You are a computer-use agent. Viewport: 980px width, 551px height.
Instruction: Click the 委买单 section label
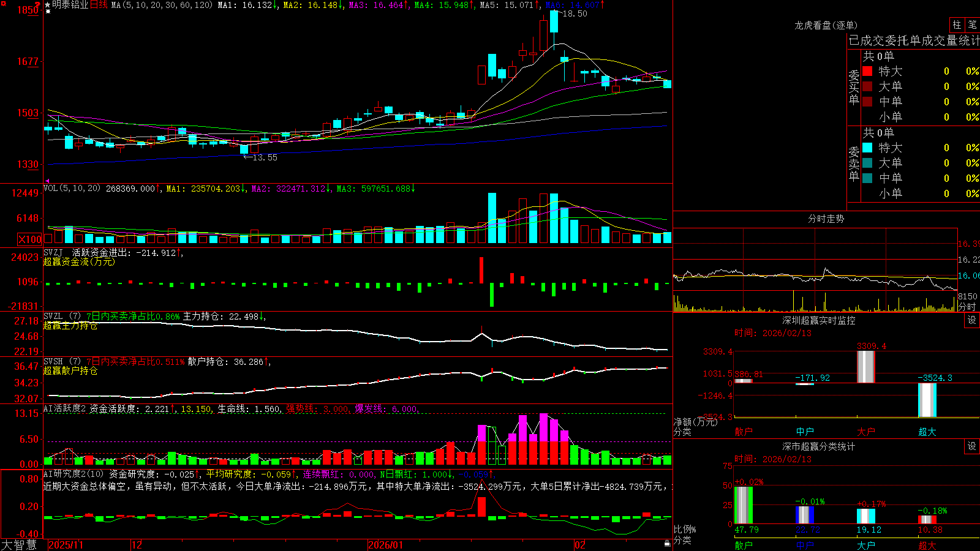[x=854, y=87]
